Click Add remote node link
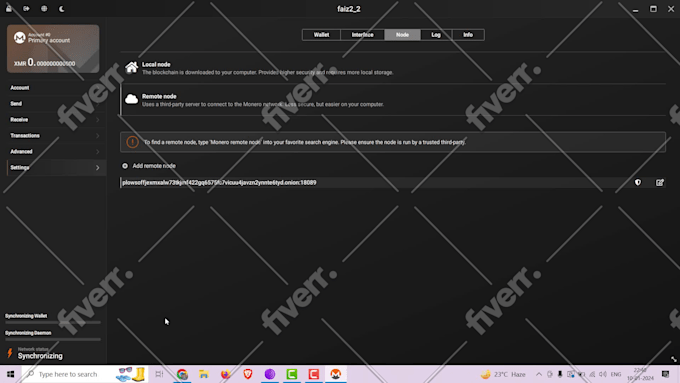 point(154,166)
